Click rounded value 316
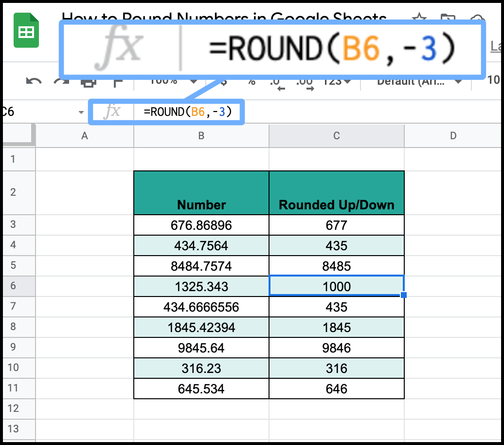Viewport: 504px width, 445px height. tap(337, 368)
